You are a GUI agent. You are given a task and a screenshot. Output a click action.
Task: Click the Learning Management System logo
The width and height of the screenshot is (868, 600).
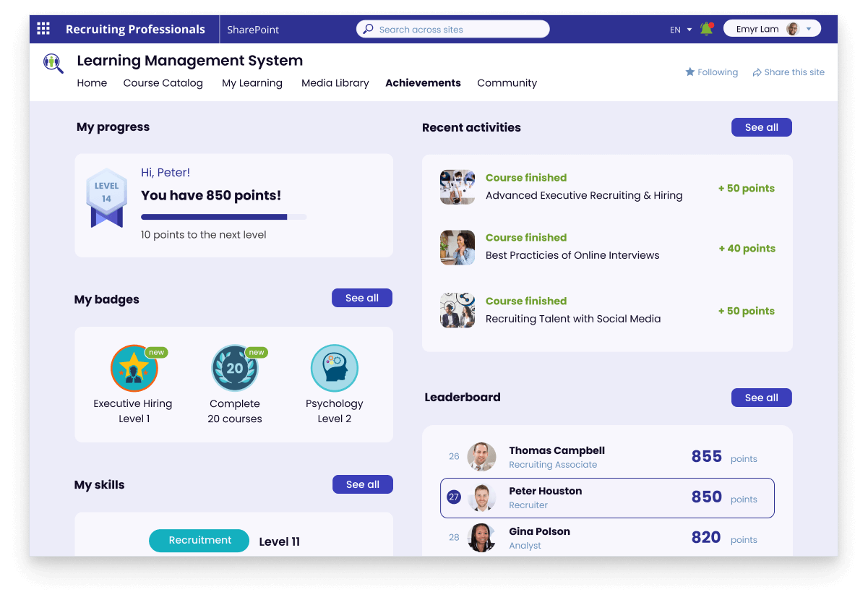53,63
